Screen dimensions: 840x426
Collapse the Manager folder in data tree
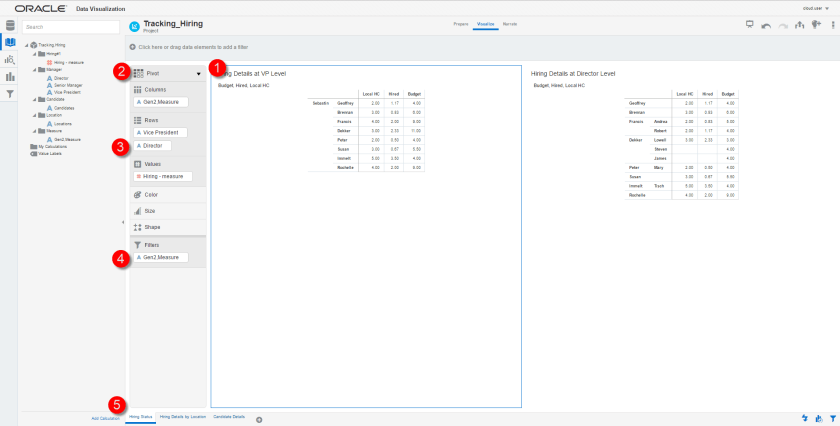(35, 70)
